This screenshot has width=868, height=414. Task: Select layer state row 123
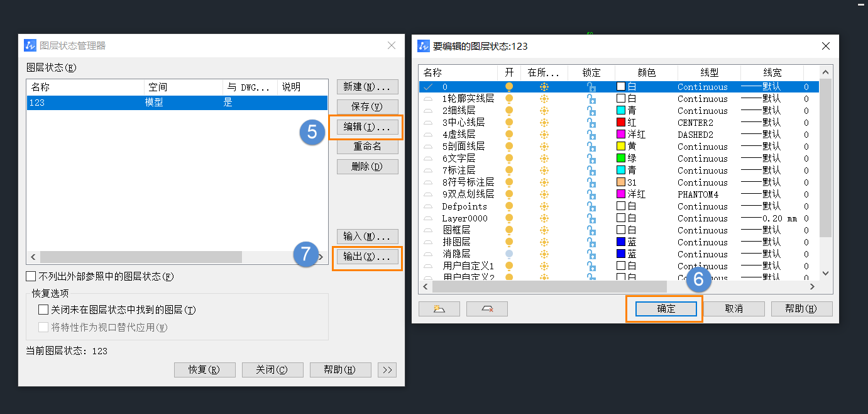(x=177, y=103)
